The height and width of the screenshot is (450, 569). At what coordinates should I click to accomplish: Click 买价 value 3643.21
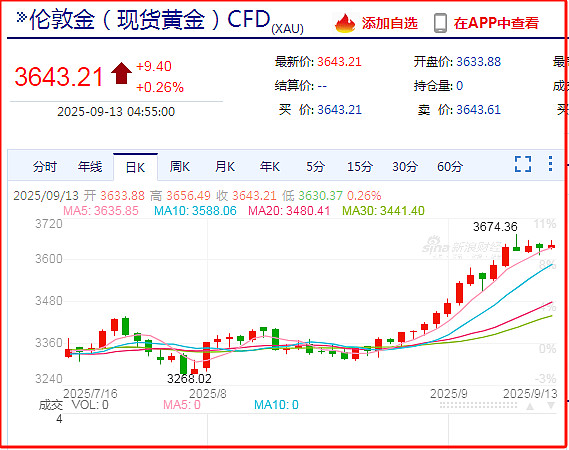(340, 110)
